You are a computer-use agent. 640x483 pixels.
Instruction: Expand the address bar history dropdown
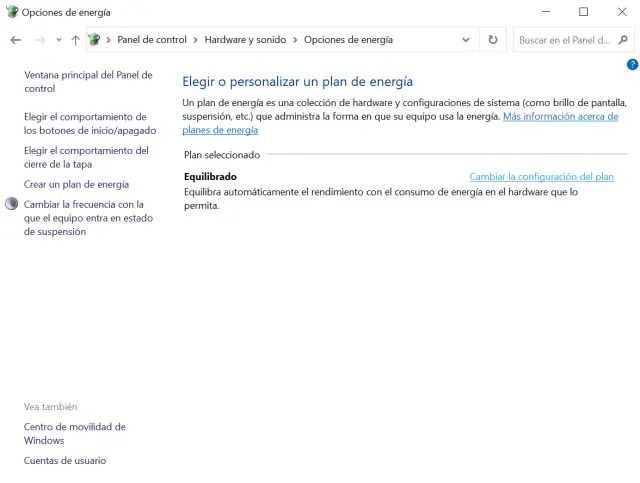coord(466,40)
